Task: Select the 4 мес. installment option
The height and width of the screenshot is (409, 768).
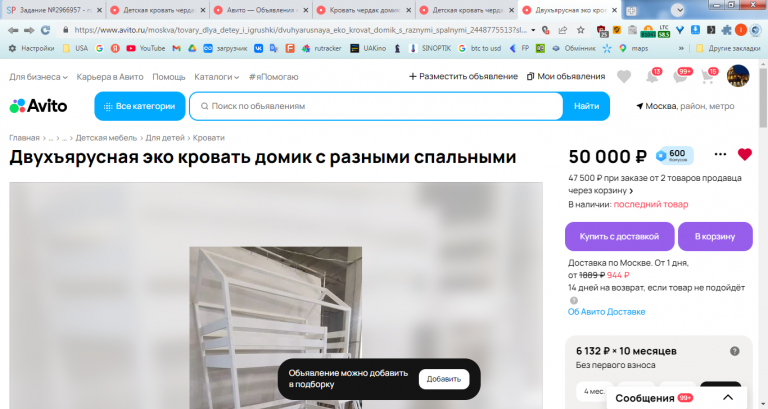Action: 594,392
